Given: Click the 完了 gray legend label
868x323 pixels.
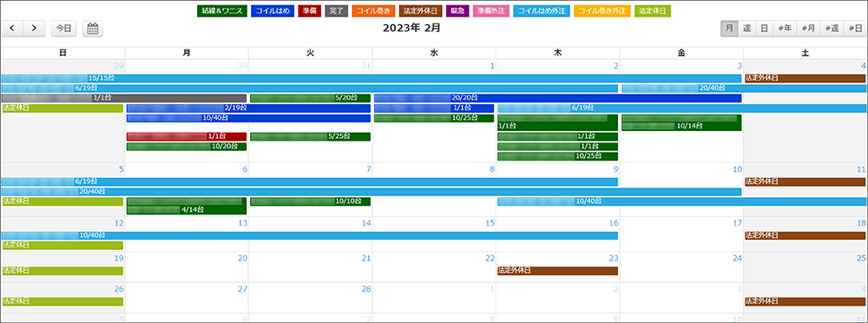Looking at the screenshot, I should click(336, 10).
